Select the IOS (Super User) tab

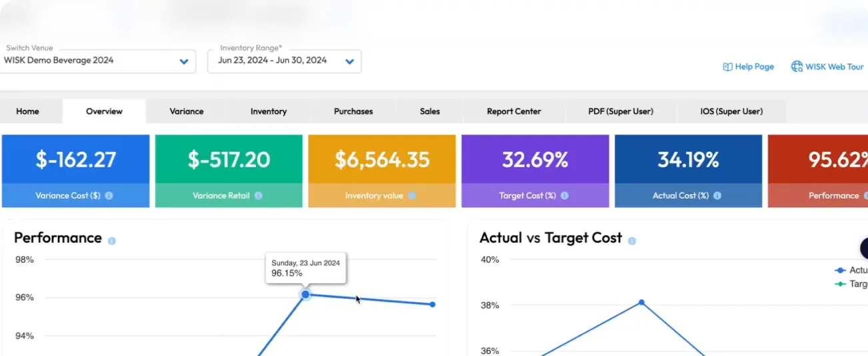click(x=731, y=111)
